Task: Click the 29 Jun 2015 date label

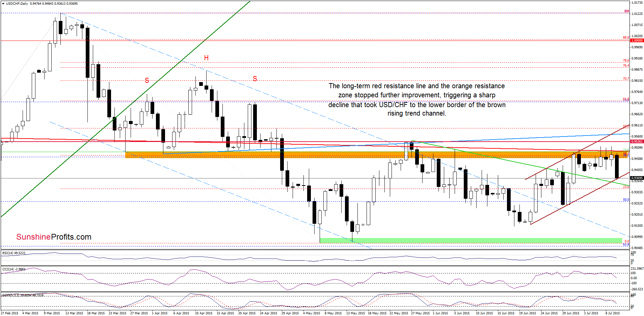Action: [571, 313]
